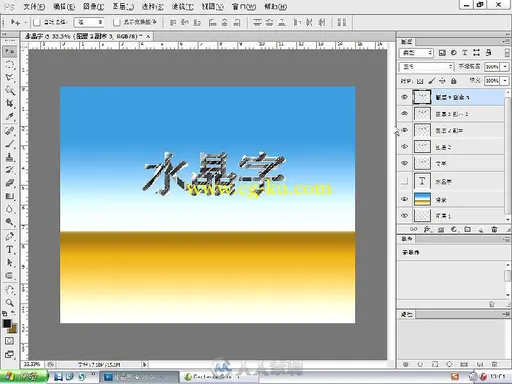Select the Clone Stamp tool

point(9,157)
